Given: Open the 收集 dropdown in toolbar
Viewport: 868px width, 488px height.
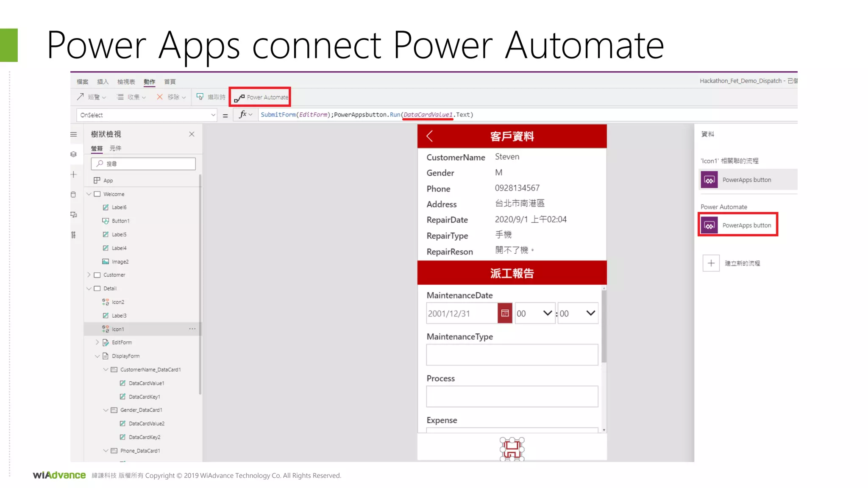Looking at the screenshot, I should [131, 97].
